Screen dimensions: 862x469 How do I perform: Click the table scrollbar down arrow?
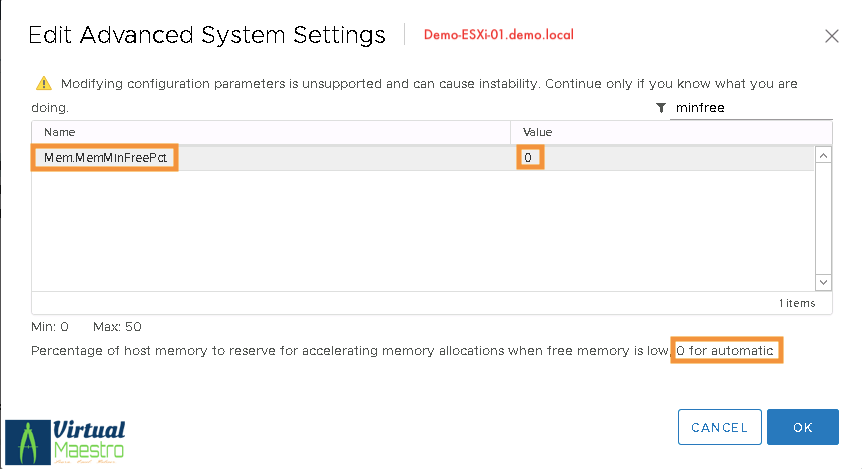click(x=824, y=283)
